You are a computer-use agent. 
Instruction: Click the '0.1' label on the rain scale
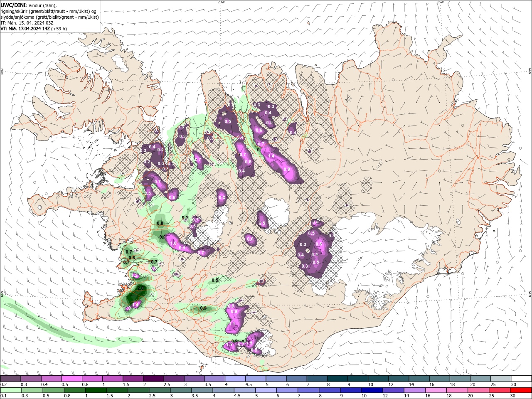3,396
